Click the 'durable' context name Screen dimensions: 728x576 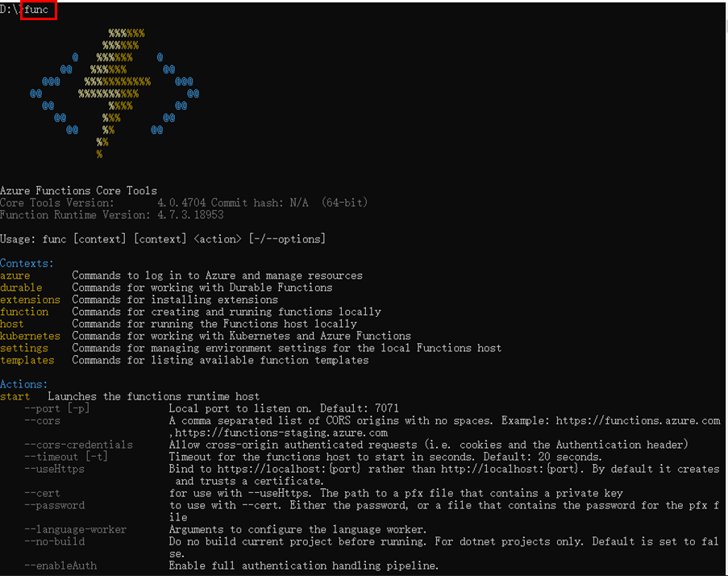(21, 288)
